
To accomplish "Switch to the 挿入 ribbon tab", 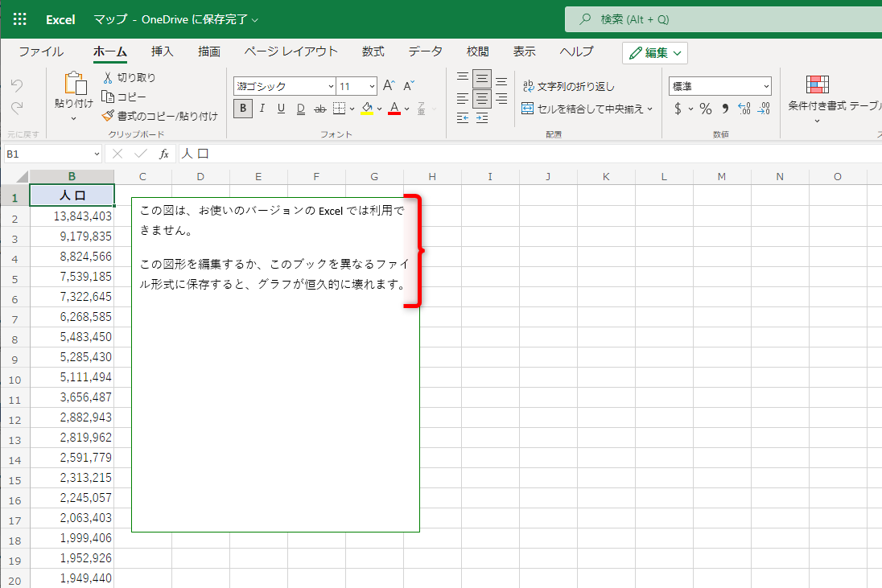I will [x=163, y=51].
